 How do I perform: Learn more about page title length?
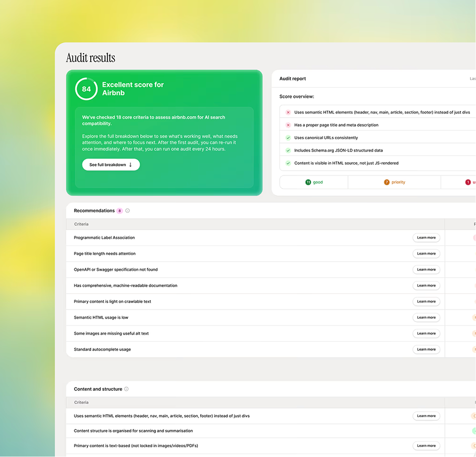[426, 253]
